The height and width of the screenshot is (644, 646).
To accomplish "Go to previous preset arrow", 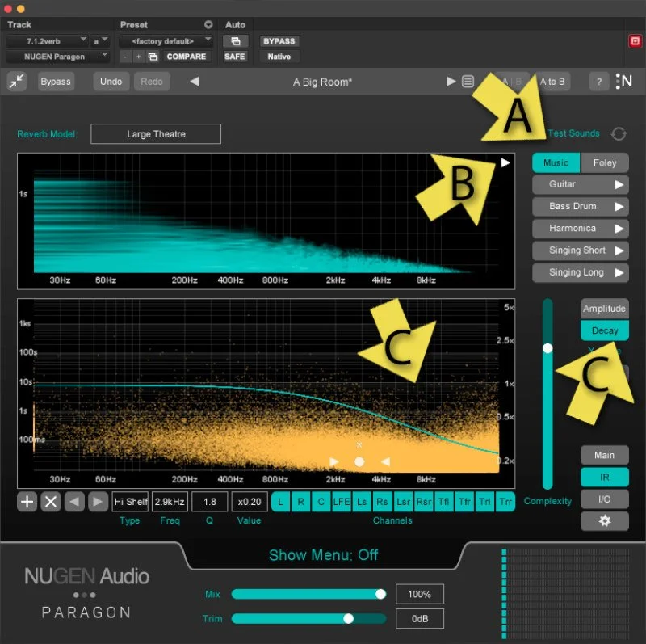I will (195, 82).
